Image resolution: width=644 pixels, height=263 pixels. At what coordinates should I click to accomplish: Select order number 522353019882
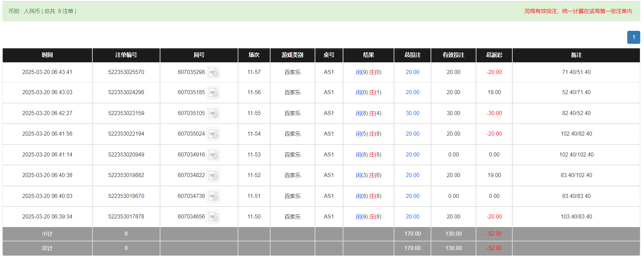tap(126, 175)
